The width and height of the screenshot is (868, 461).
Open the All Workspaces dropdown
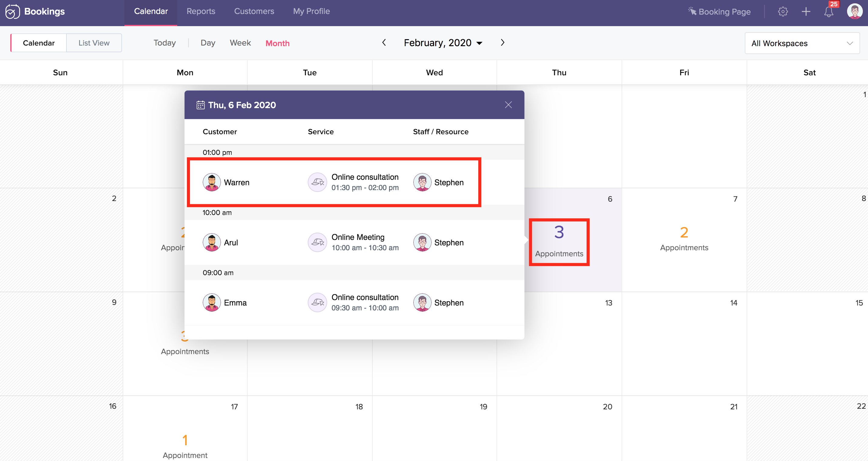click(x=802, y=43)
